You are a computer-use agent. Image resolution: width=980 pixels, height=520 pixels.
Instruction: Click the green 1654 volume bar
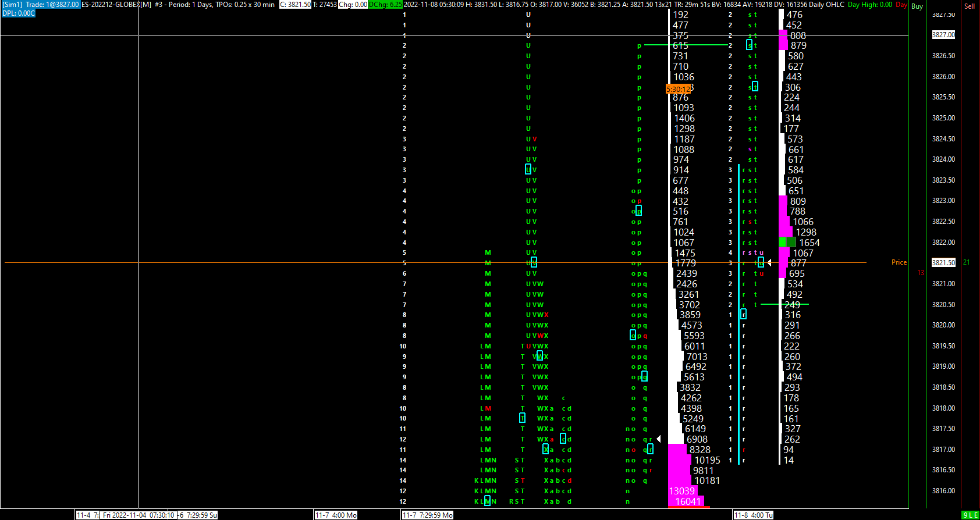[x=787, y=243]
